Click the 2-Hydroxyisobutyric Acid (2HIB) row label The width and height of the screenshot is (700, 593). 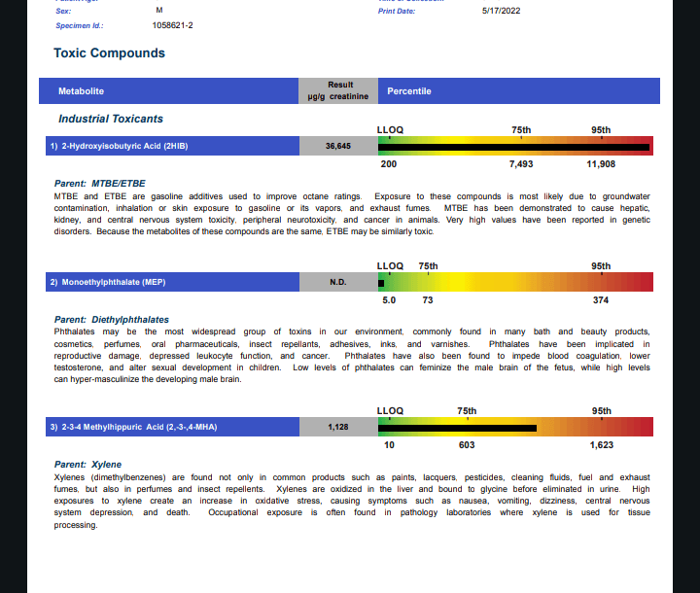(x=119, y=146)
